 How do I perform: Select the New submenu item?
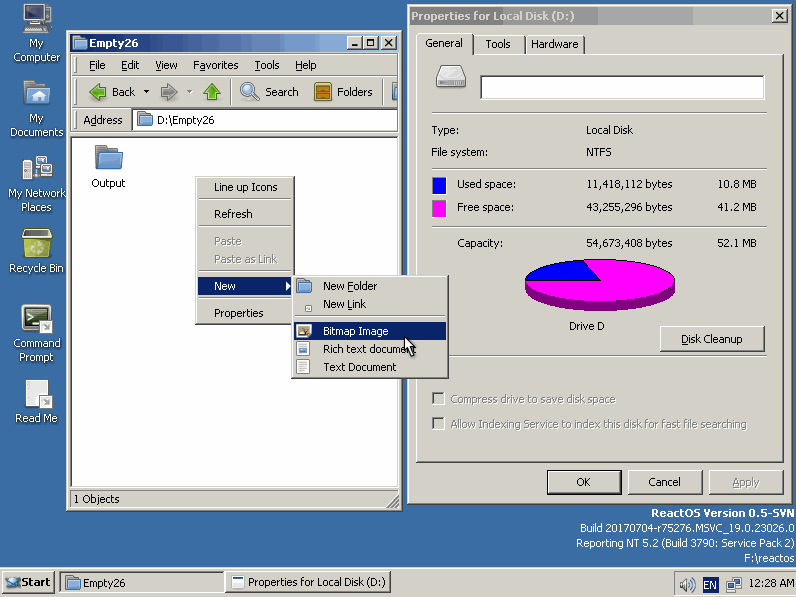(x=245, y=286)
